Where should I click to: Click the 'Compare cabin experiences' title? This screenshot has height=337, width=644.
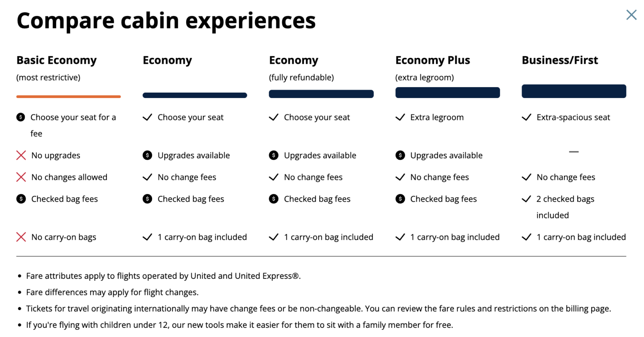click(x=166, y=20)
